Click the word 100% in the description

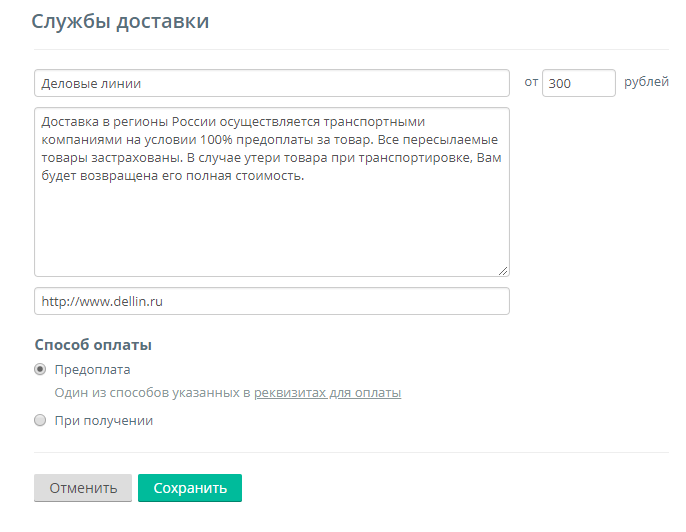[x=216, y=140]
